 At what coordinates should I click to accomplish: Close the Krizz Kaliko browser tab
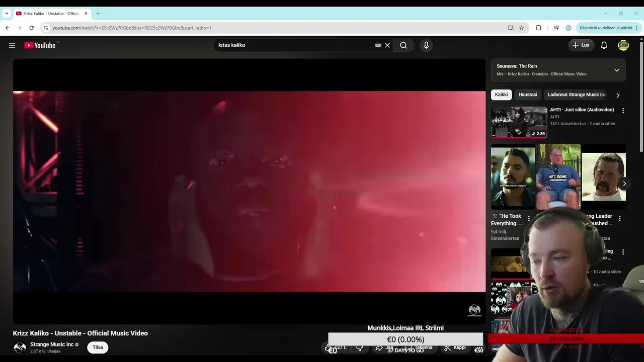click(86, 14)
